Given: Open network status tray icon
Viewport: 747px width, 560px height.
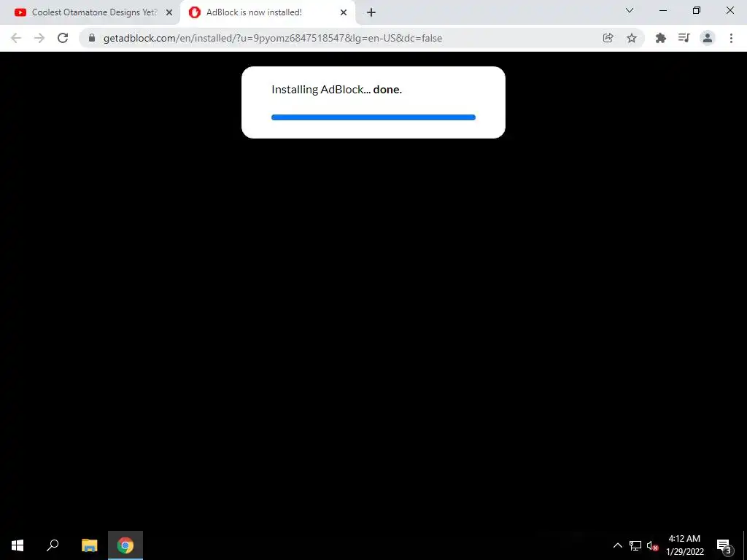Looking at the screenshot, I should click(635, 545).
